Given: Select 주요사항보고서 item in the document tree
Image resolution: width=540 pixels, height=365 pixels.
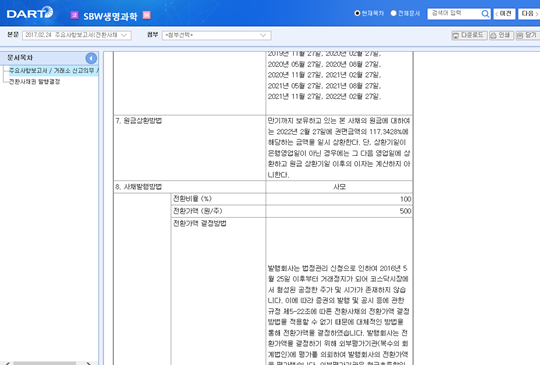Looking at the screenshot, I should pyautogui.click(x=53, y=71).
